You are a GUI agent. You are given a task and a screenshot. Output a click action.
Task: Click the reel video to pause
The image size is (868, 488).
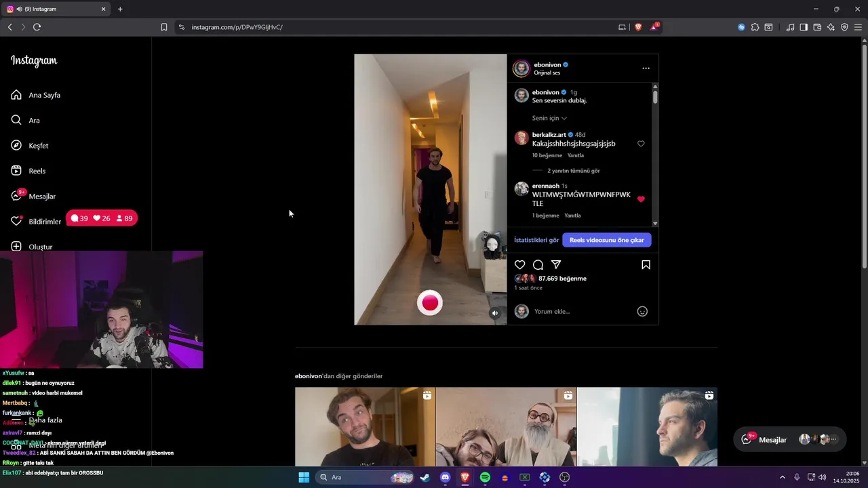pyautogui.click(x=430, y=189)
